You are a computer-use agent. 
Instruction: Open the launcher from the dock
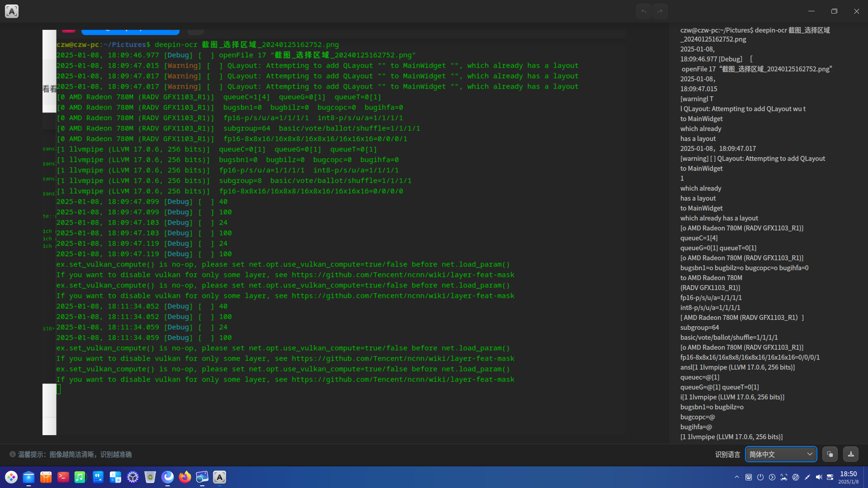11,477
